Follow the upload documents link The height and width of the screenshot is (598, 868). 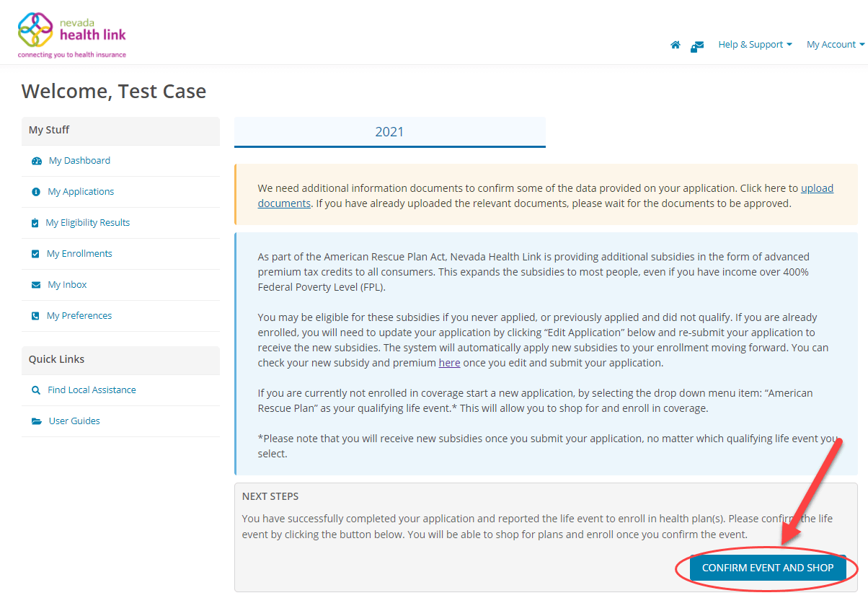coord(817,188)
